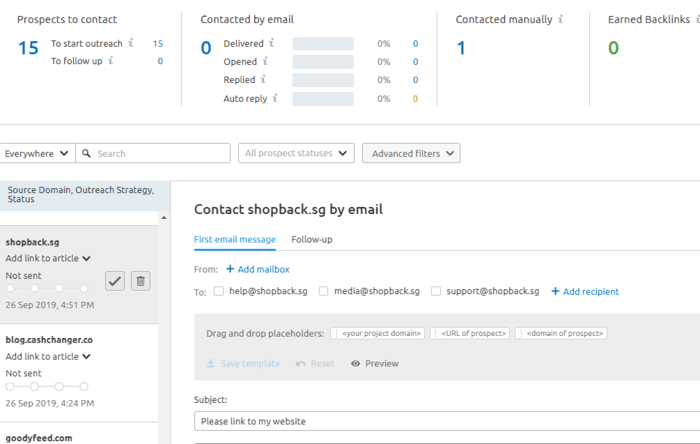Viewport: 700px width, 444px height.
Task: Click info icon next to Opened
Action: tap(265, 61)
